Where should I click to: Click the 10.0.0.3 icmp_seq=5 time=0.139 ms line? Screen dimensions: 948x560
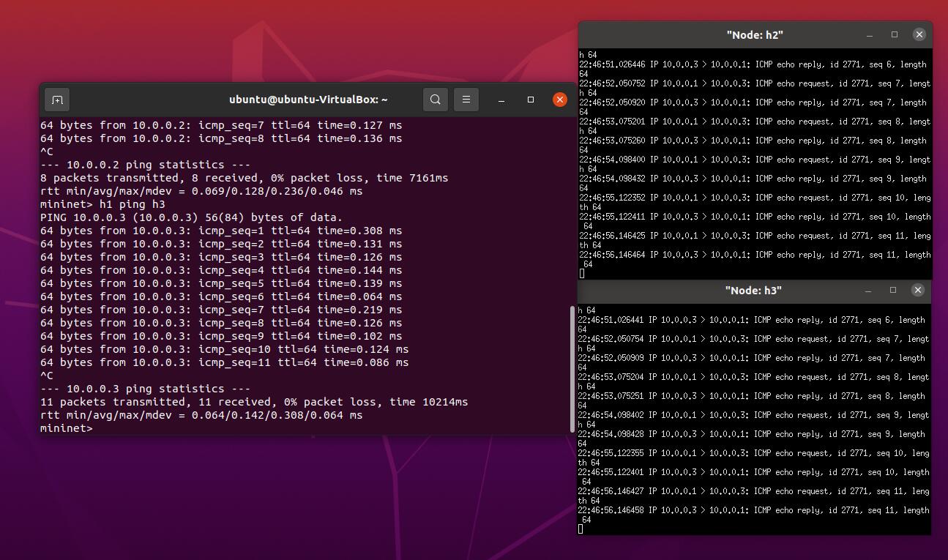(221, 283)
